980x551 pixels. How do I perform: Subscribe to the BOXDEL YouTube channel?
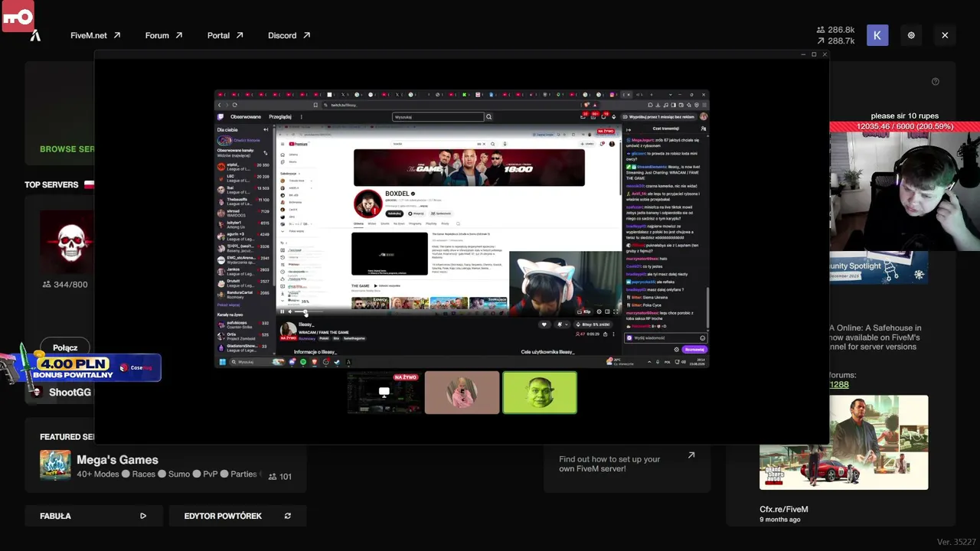click(x=394, y=214)
